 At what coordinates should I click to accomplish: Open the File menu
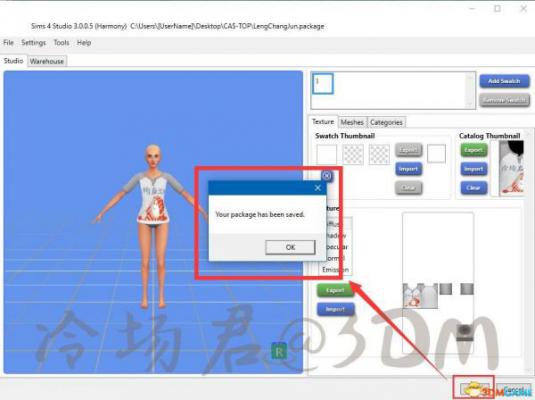point(9,43)
